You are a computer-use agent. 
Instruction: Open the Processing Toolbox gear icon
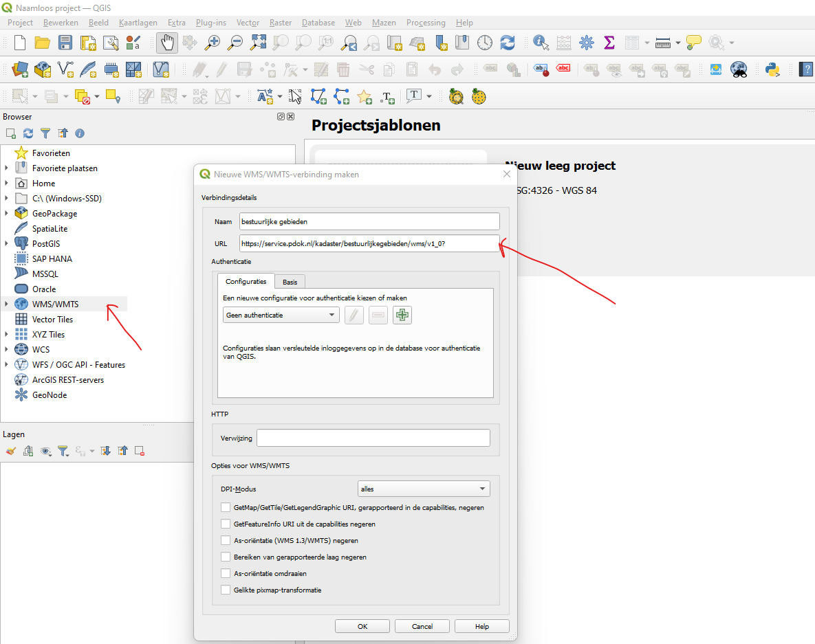coord(586,43)
